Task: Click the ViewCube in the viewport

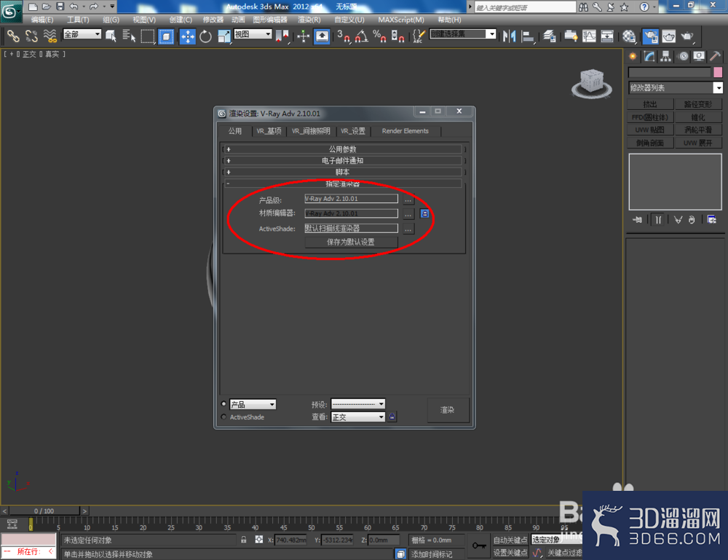Action: tap(591, 83)
